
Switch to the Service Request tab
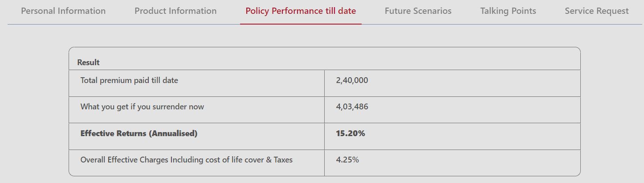(x=597, y=11)
